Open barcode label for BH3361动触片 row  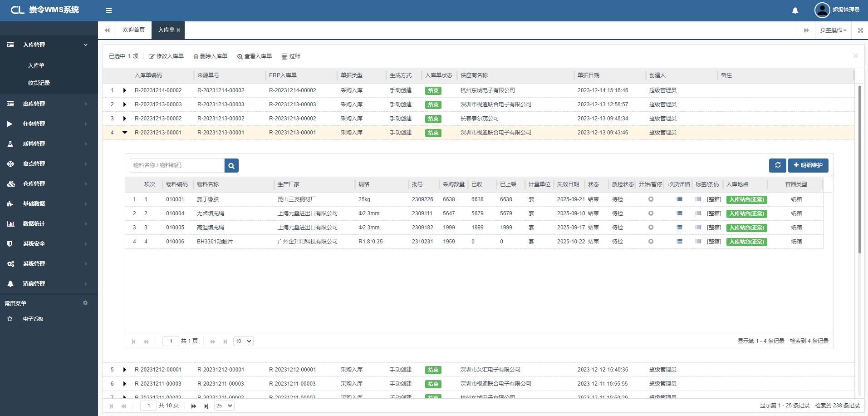[x=698, y=242]
